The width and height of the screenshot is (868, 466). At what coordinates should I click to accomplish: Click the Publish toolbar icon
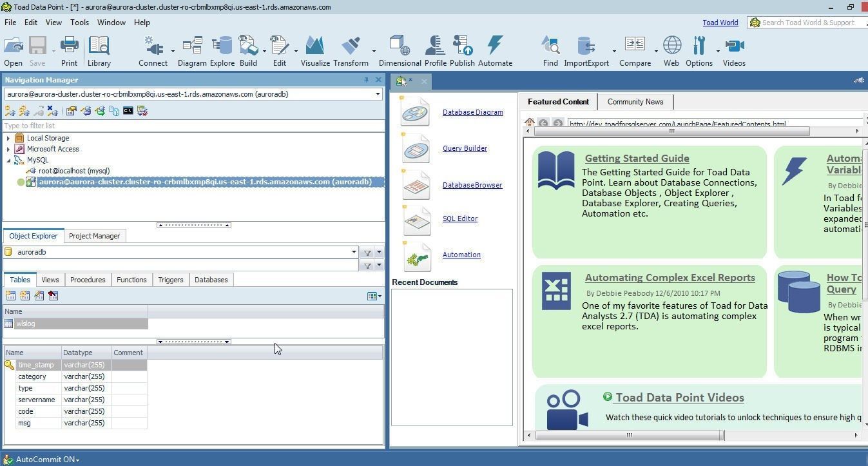tap(462, 52)
